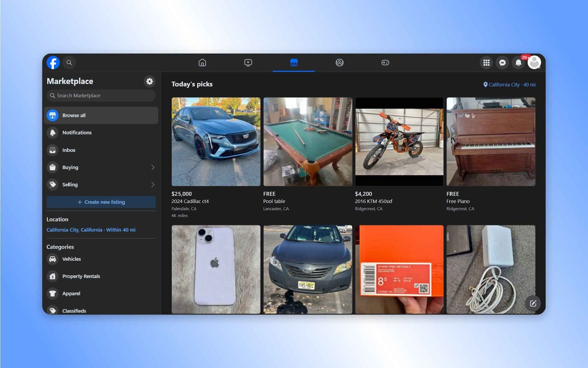Image resolution: width=588 pixels, height=368 pixels.
Task: Open Messenger chat icon
Action: point(502,63)
